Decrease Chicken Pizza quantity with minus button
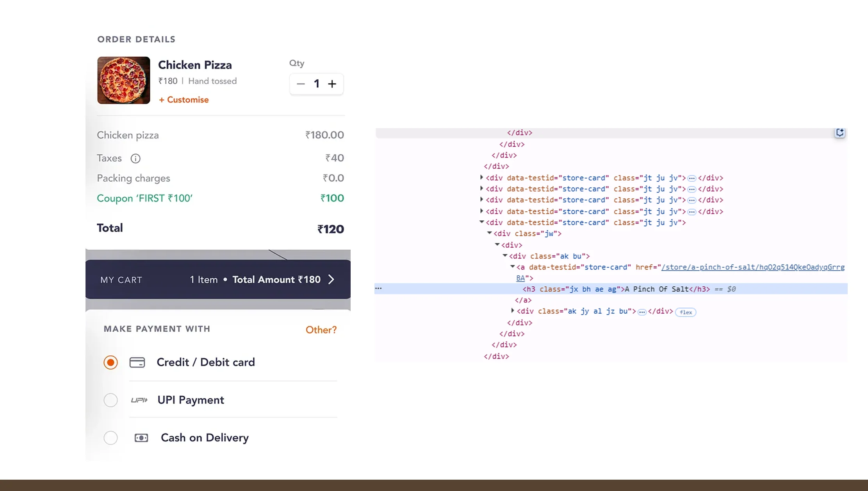Image resolution: width=868 pixels, height=491 pixels. pos(300,84)
